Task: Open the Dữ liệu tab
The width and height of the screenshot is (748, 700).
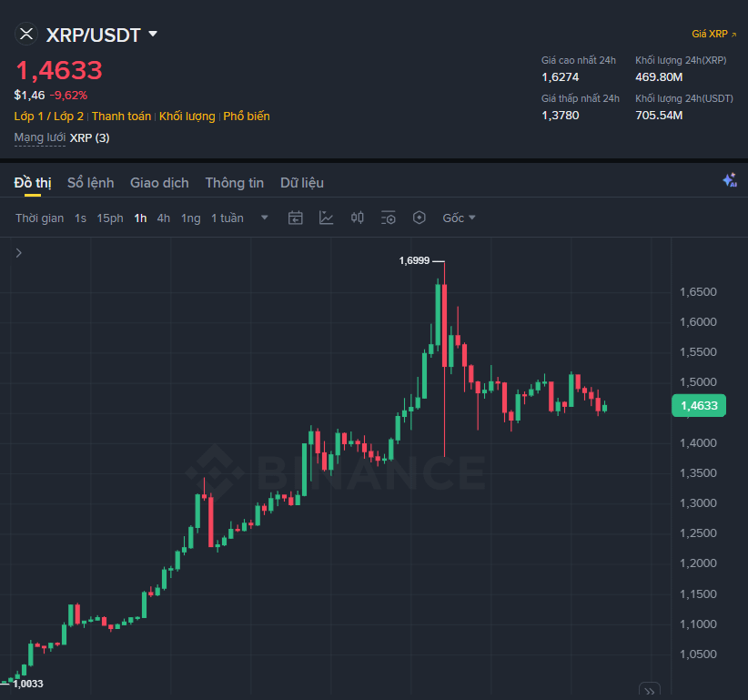Action: [x=302, y=183]
